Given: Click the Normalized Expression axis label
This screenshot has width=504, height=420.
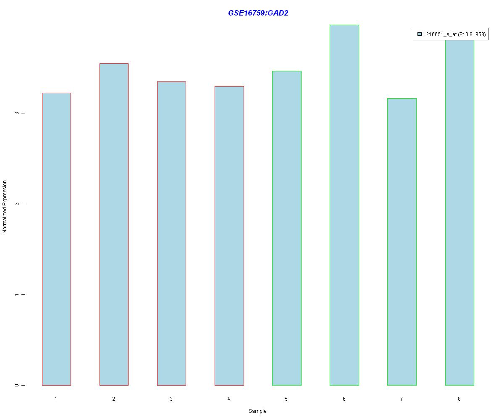Looking at the screenshot, I should (5, 207).
